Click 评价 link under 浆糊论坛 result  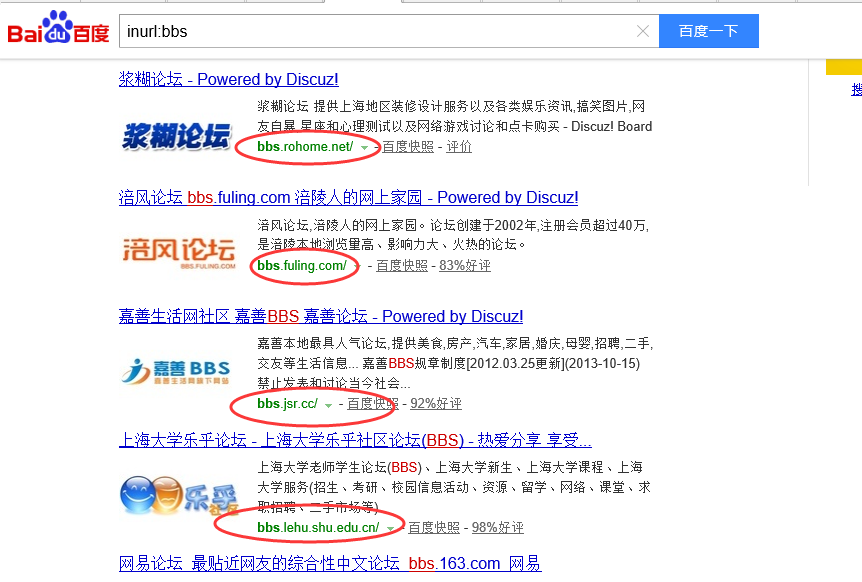tap(459, 147)
